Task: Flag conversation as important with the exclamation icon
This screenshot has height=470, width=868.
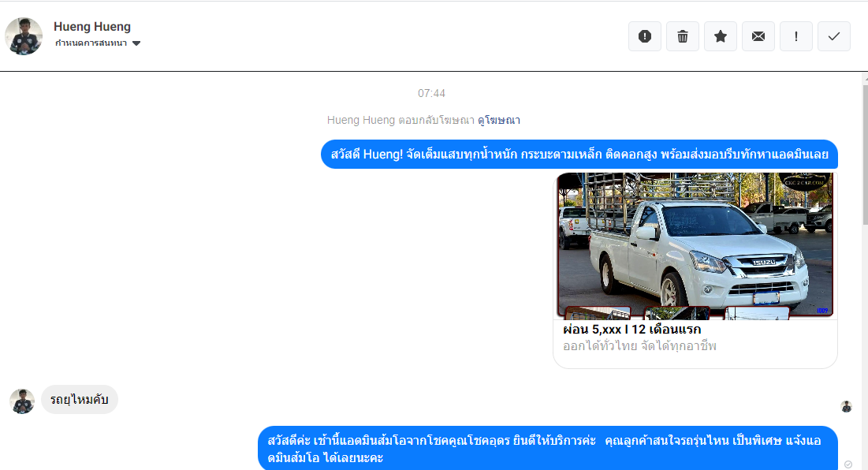Action: click(796, 36)
